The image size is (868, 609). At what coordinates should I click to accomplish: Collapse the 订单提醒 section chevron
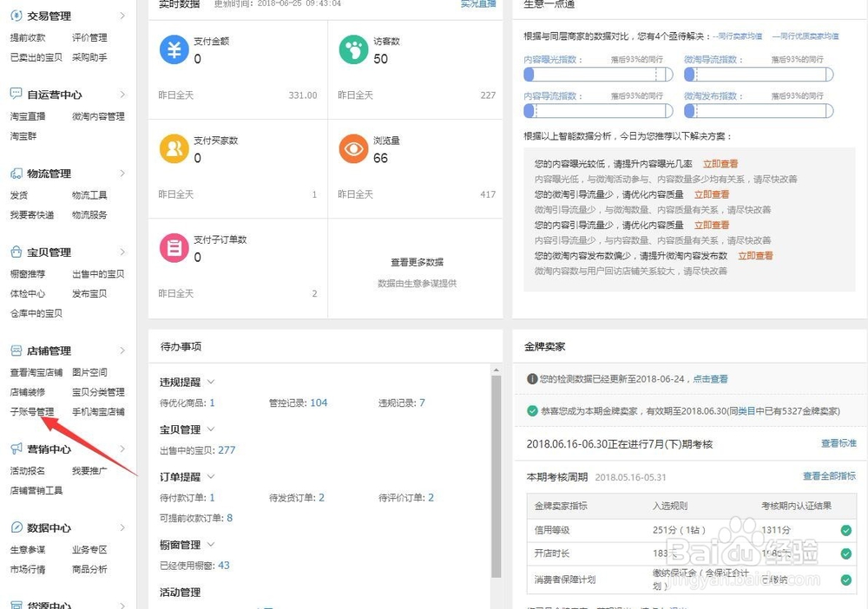tap(211, 476)
